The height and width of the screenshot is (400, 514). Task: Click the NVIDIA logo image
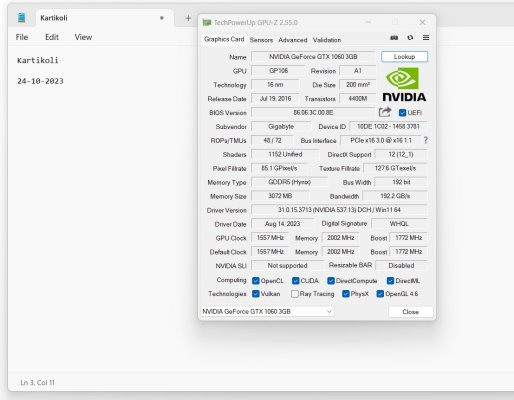pos(404,84)
